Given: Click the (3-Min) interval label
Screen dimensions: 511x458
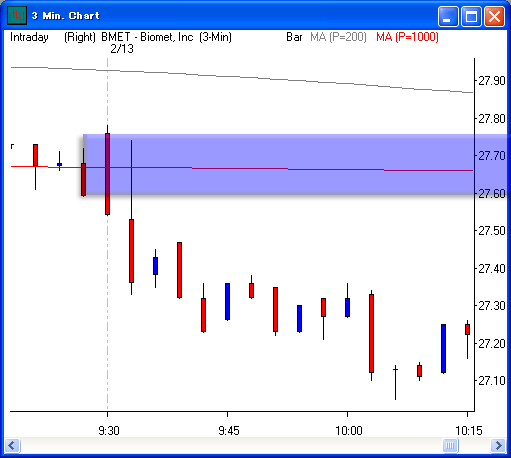Looking at the screenshot, I should (x=215, y=37).
